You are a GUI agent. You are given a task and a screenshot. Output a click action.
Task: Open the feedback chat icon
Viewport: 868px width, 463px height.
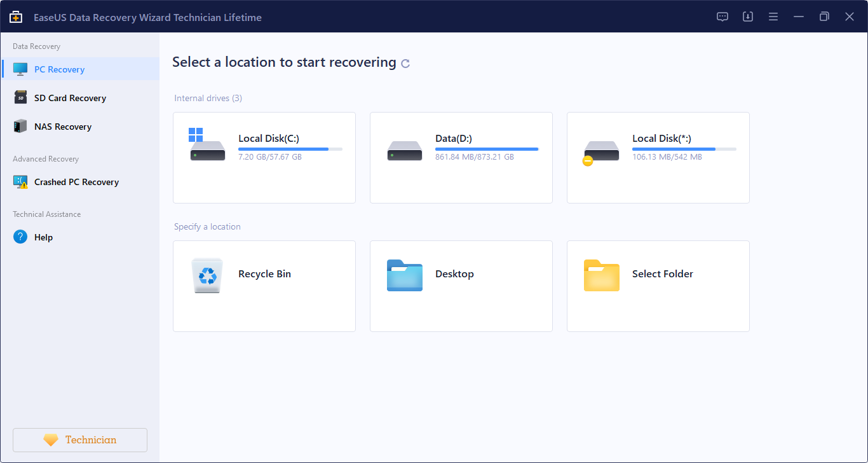click(722, 17)
